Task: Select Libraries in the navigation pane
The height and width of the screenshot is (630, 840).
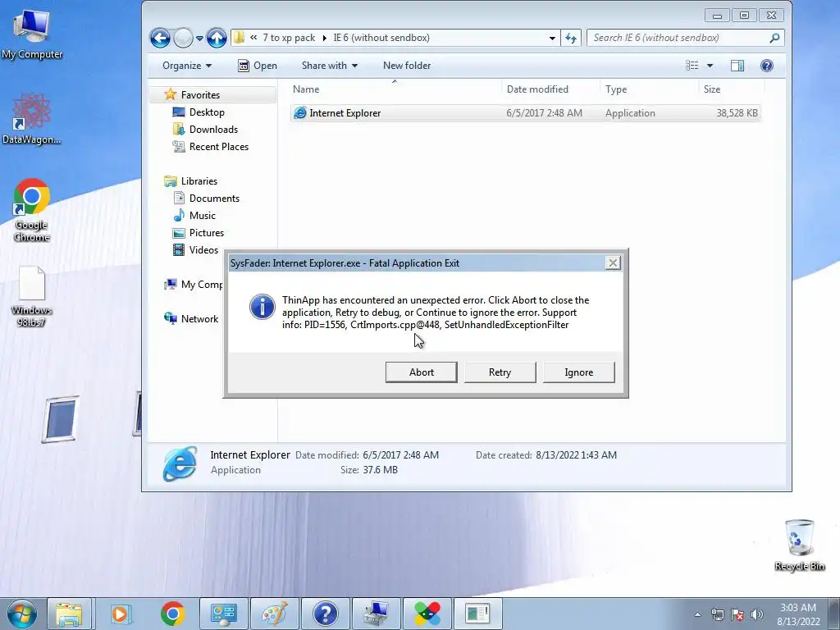Action: coord(199,181)
